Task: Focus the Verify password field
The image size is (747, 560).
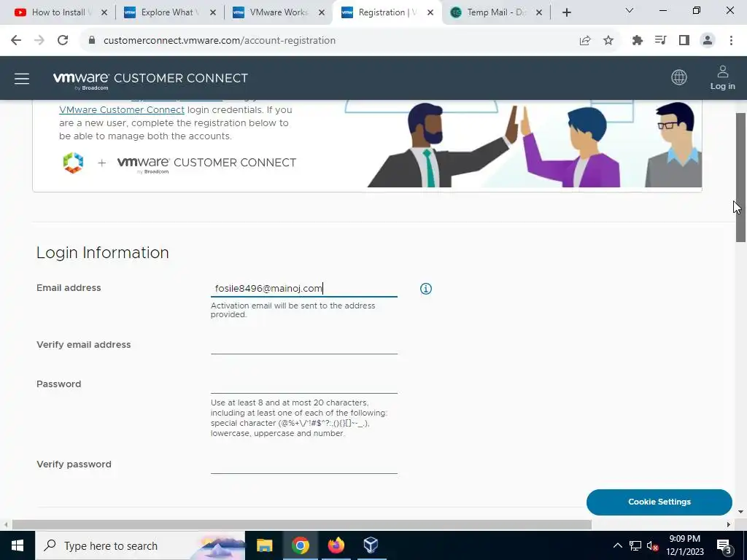Action: tap(304, 464)
